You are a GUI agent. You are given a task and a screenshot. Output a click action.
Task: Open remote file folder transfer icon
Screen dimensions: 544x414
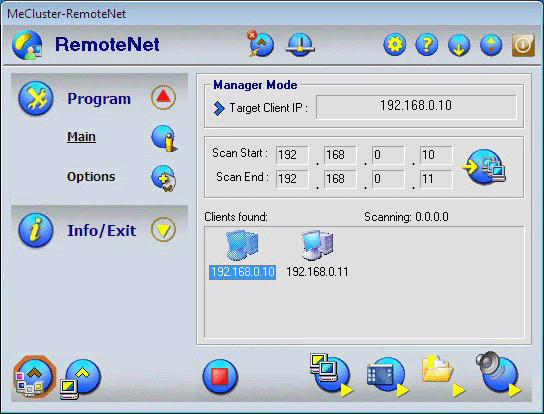pyautogui.click(x=442, y=375)
